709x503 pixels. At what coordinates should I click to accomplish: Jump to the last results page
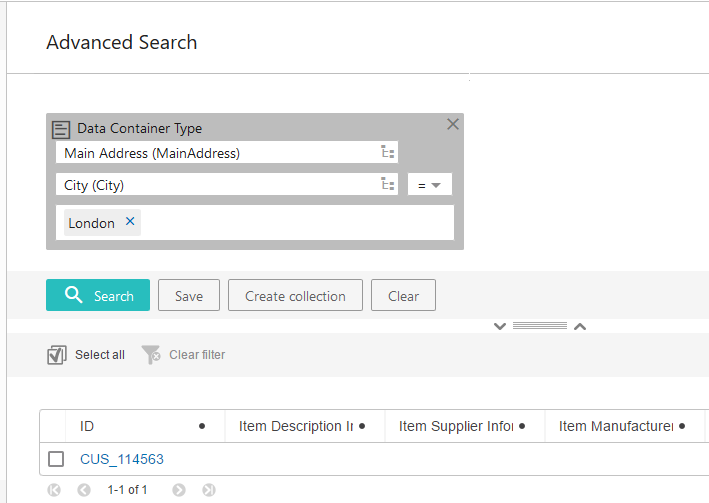pos(209,490)
